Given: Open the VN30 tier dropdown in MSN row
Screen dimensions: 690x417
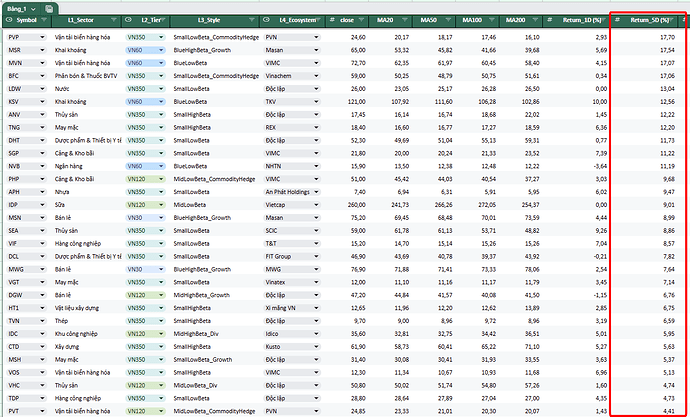Looking at the screenshot, I should coord(146,218).
